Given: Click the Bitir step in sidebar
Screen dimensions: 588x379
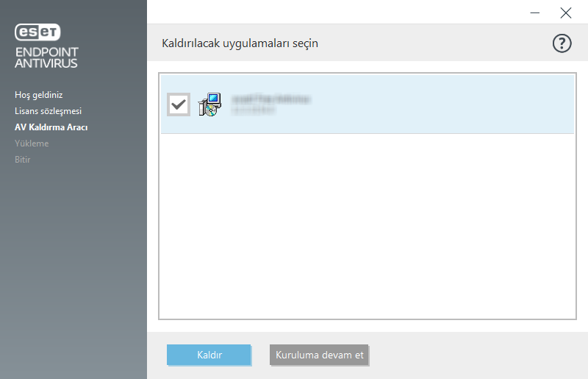Looking at the screenshot, I should pos(23,160).
